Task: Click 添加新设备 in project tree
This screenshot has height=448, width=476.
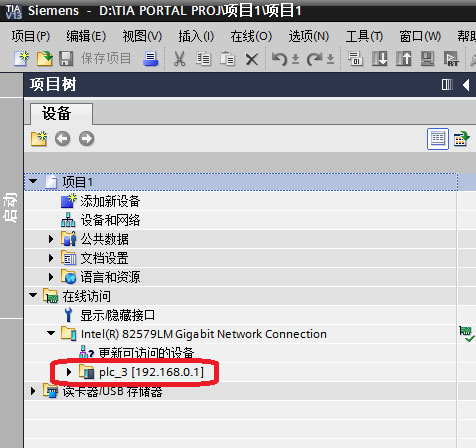Action: pyautogui.click(x=110, y=201)
